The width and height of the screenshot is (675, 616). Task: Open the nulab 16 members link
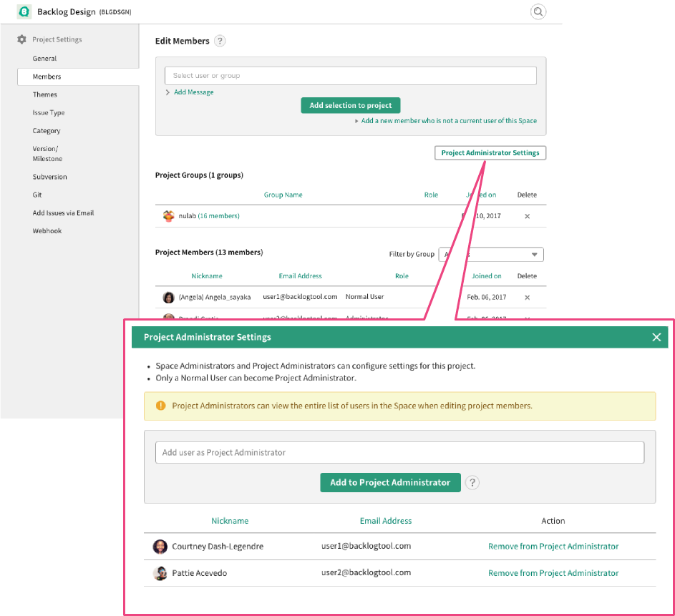(219, 216)
